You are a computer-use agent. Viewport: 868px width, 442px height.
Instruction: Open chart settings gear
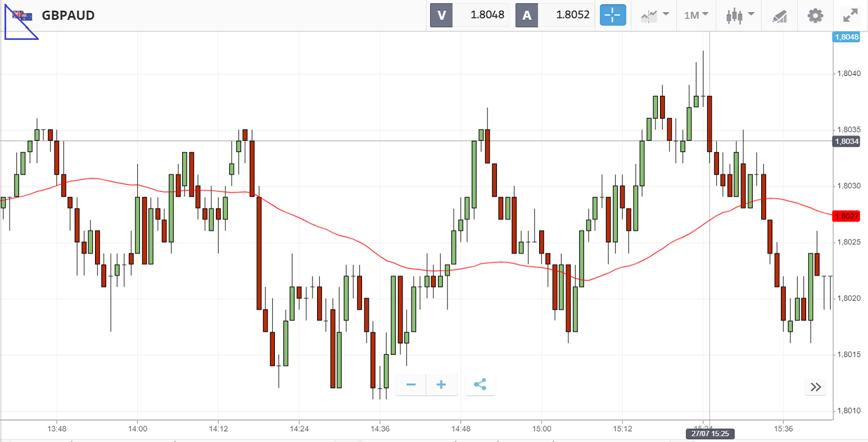click(815, 15)
